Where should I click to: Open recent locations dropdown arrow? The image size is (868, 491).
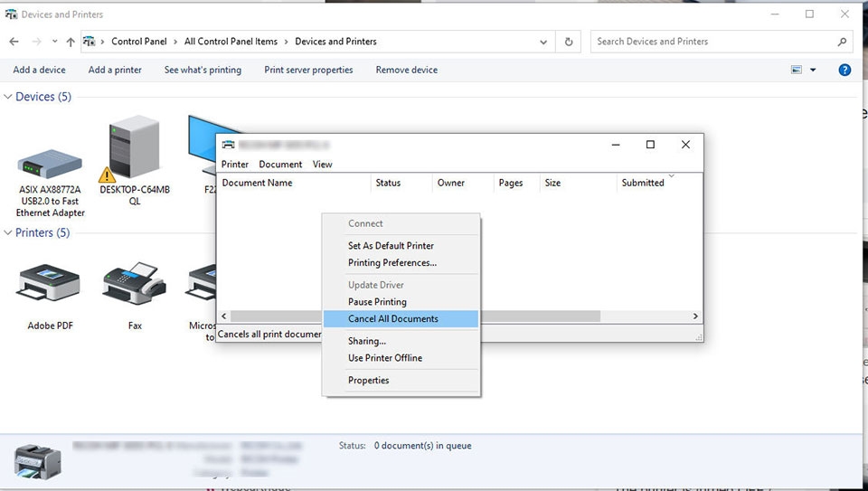pos(54,42)
